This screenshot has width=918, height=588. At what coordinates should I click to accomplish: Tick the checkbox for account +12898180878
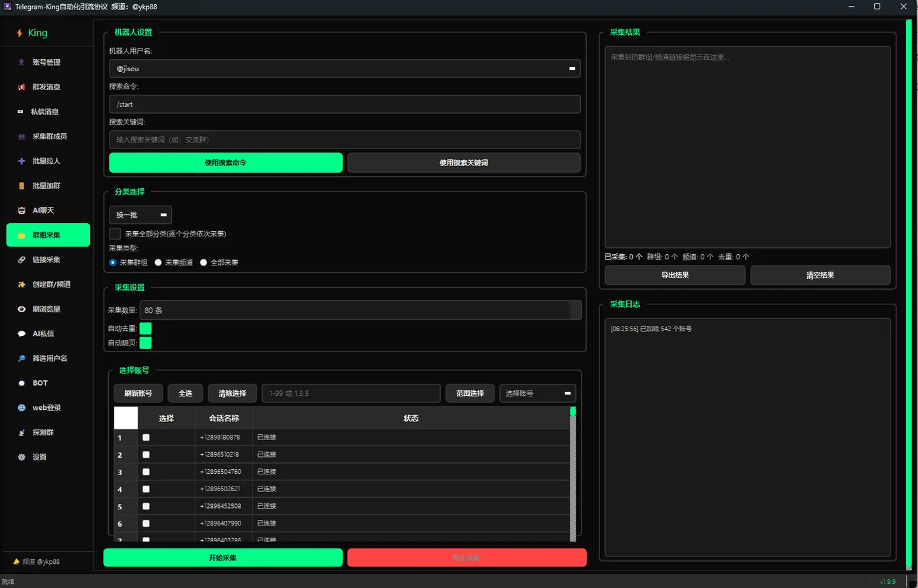(146, 437)
